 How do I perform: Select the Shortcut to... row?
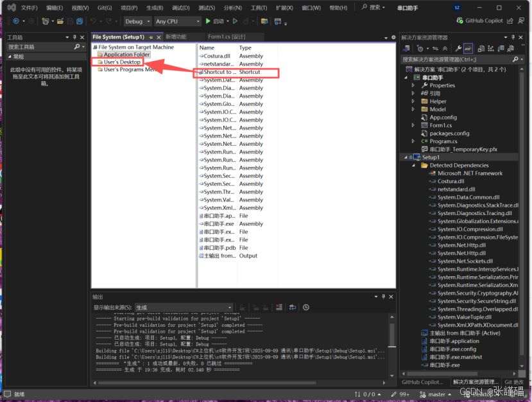click(236, 72)
